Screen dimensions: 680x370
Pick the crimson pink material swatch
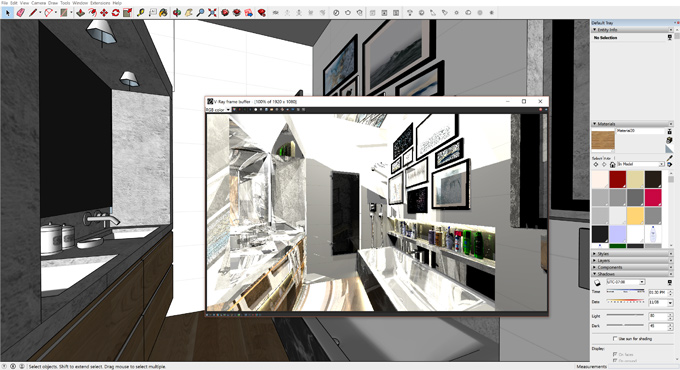pos(653,197)
